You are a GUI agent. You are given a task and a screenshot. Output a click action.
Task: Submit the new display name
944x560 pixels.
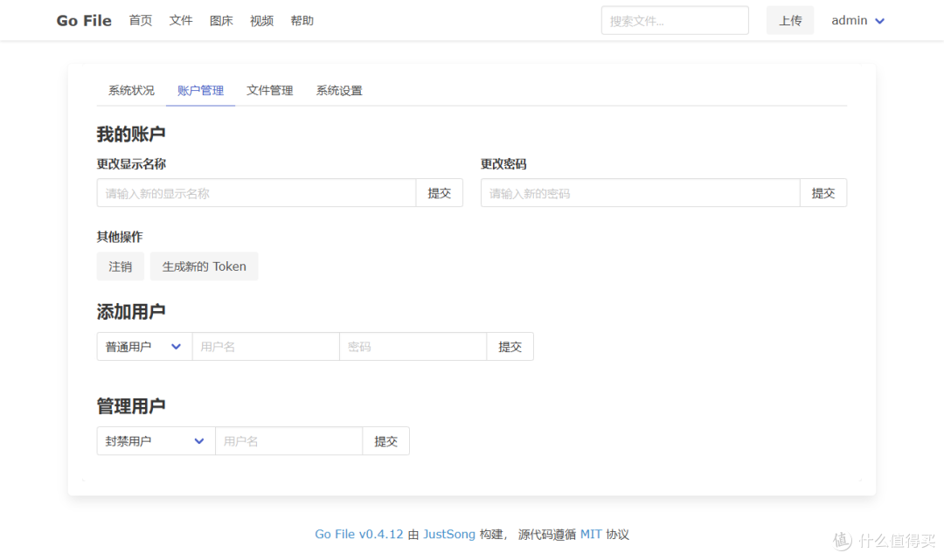pyautogui.click(x=440, y=192)
